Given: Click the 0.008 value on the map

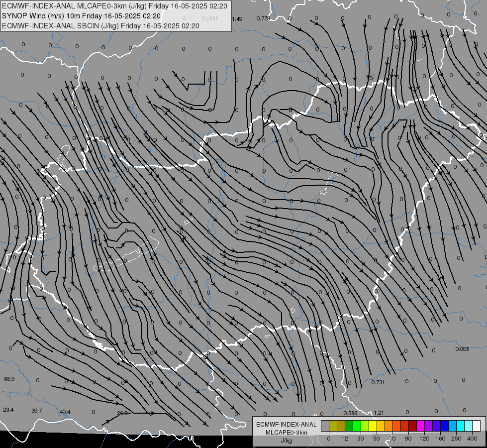Looking at the screenshot, I should 462,349.
